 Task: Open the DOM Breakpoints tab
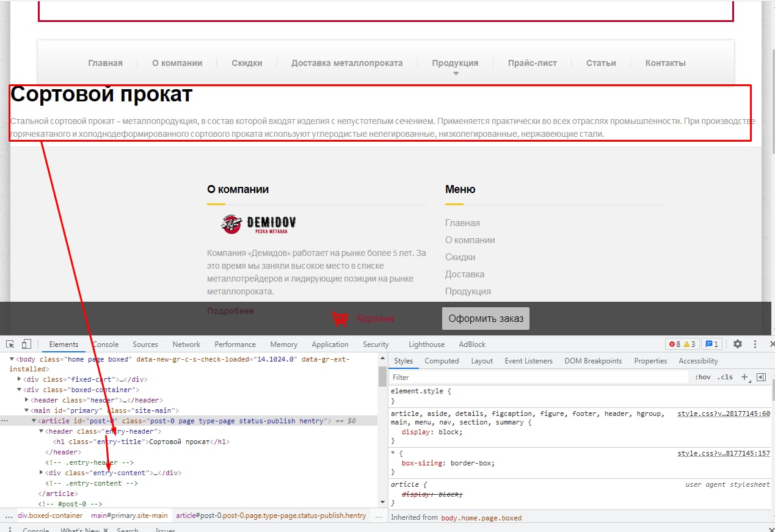click(x=593, y=361)
